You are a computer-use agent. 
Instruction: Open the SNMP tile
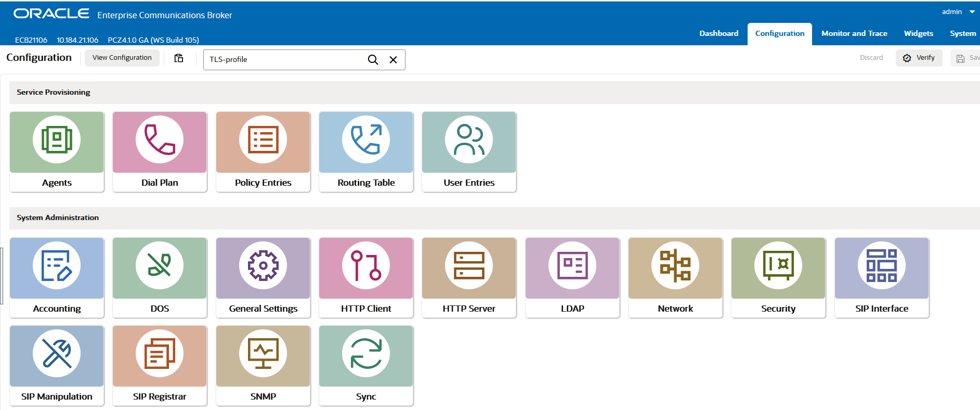pyautogui.click(x=263, y=366)
